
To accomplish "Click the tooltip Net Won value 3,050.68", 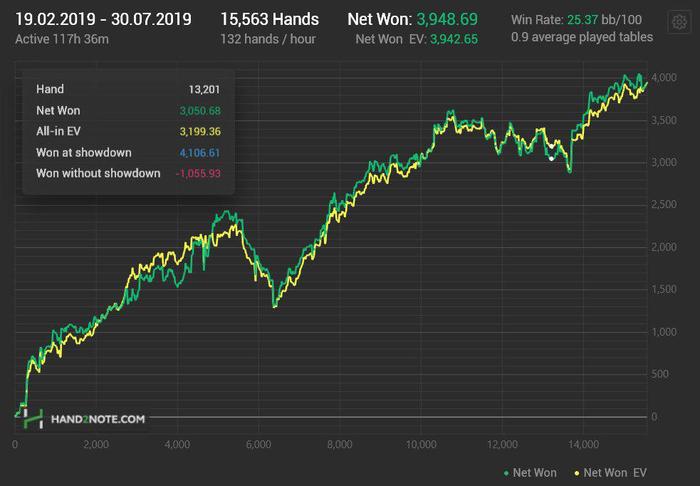I will pyautogui.click(x=200, y=111).
